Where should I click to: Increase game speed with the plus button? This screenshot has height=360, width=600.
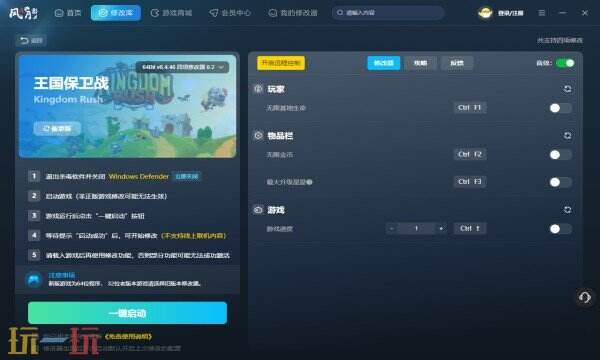(441, 228)
